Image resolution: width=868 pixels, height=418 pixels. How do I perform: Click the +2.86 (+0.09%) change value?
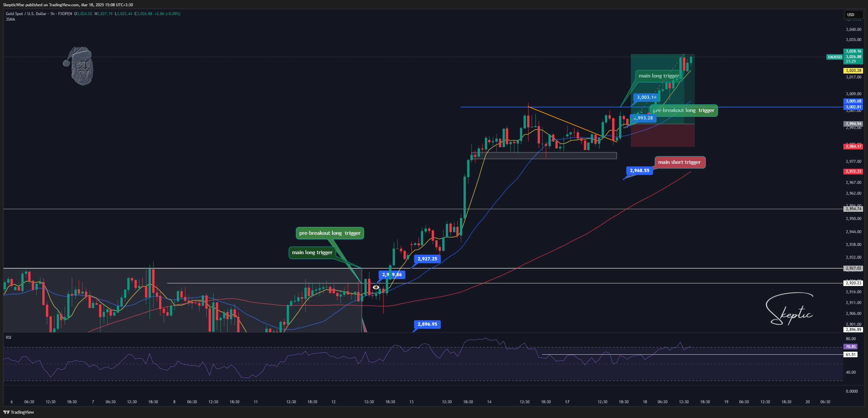tap(167, 14)
